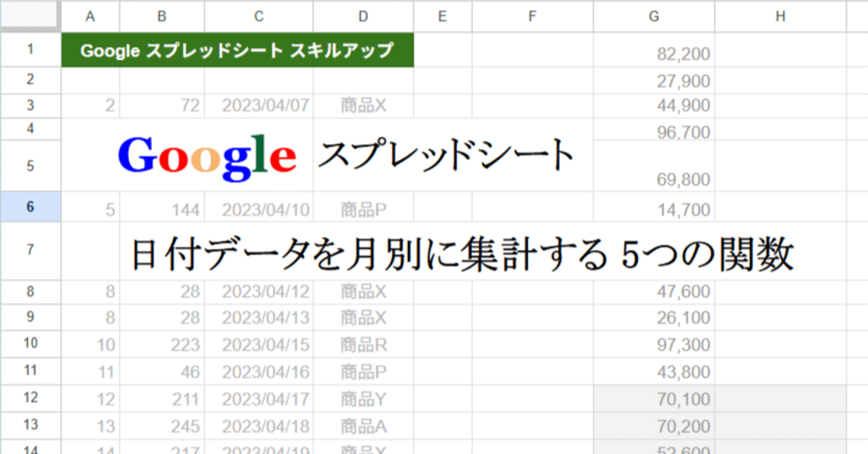Click 商品A cell in row 13
This screenshot has height=454, width=868.
point(363,424)
